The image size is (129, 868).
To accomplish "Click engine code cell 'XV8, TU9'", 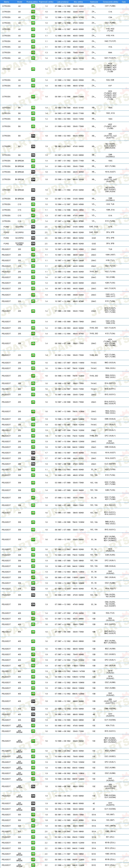I will [x=110, y=204].
